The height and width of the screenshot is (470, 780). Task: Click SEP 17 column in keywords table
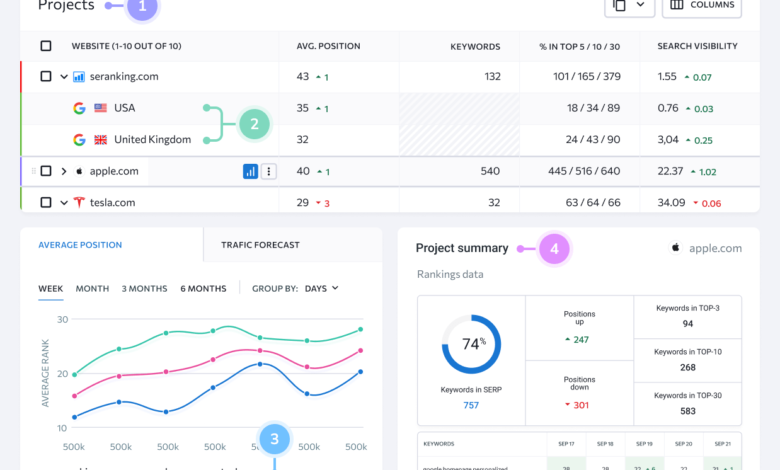click(566, 444)
